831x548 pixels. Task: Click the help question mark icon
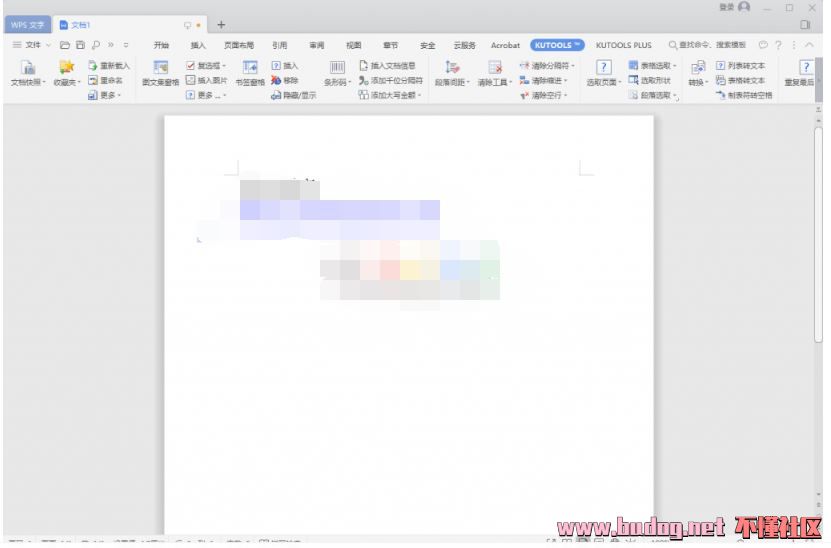pyautogui.click(x=778, y=46)
